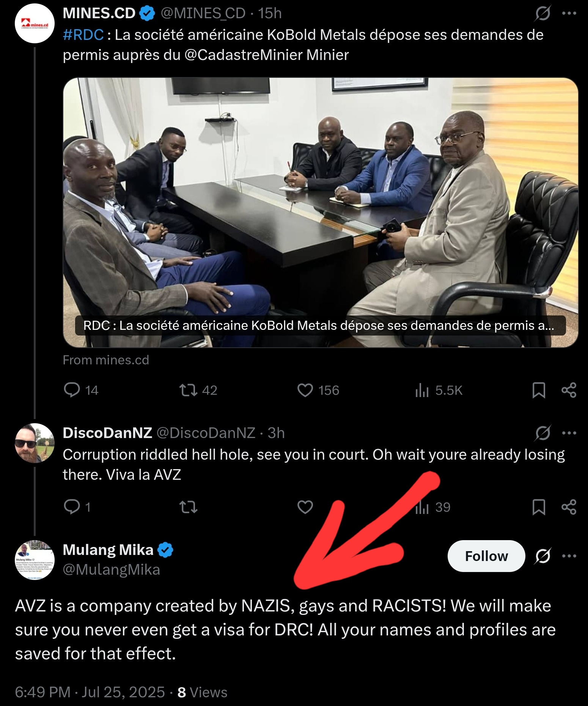This screenshot has width=588, height=706.
Task: Open more options for DiscoDanNZ's comment
Action: 569,433
